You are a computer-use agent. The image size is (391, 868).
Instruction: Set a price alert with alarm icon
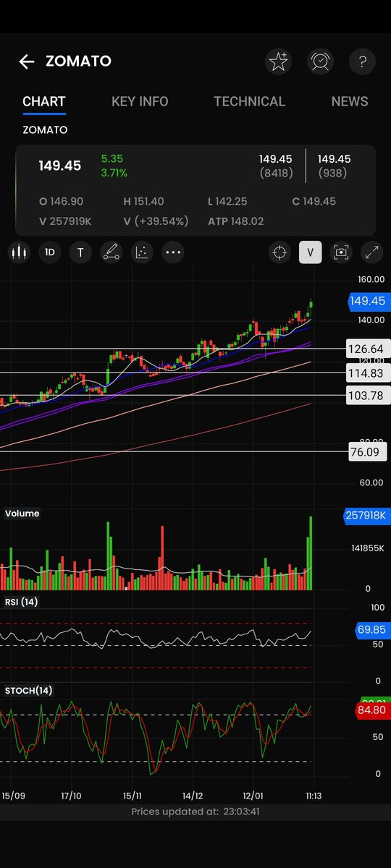click(x=320, y=61)
